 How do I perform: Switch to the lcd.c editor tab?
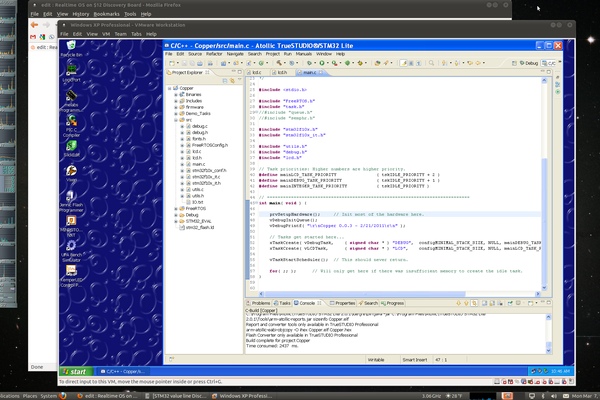tap(257, 72)
